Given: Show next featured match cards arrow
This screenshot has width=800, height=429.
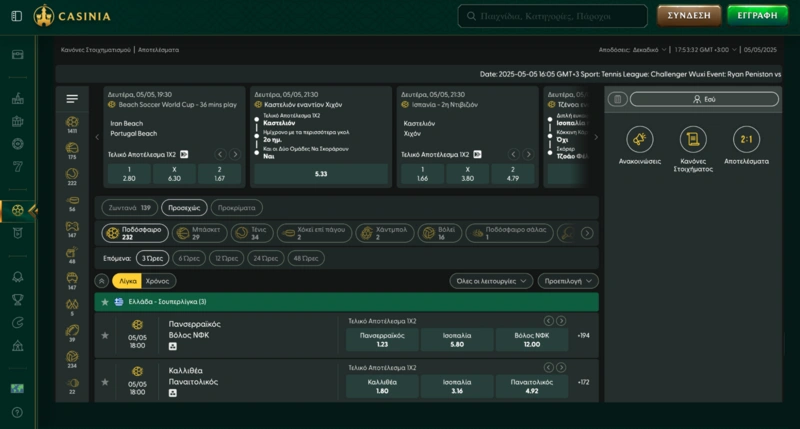Looking at the screenshot, I should click(x=596, y=137).
